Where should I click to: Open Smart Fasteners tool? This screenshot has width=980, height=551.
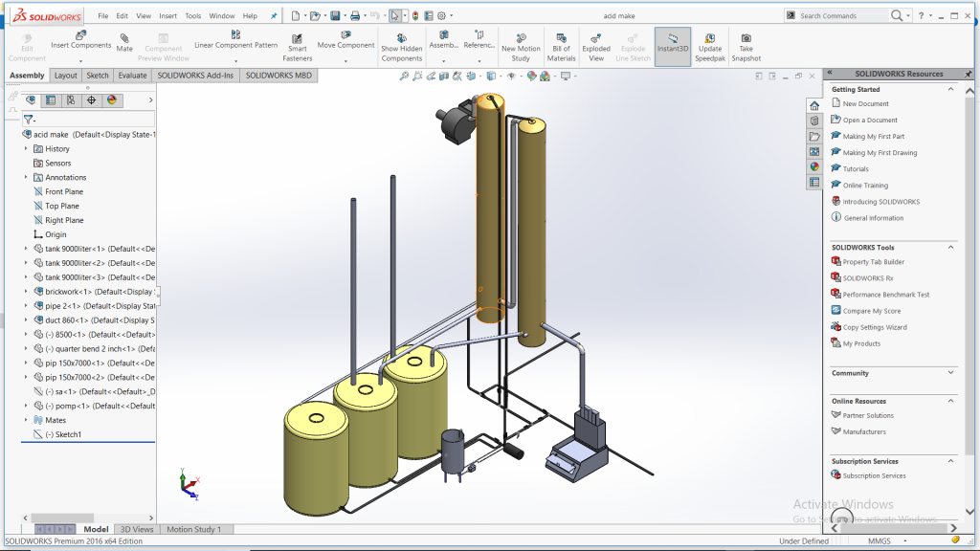click(298, 38)
